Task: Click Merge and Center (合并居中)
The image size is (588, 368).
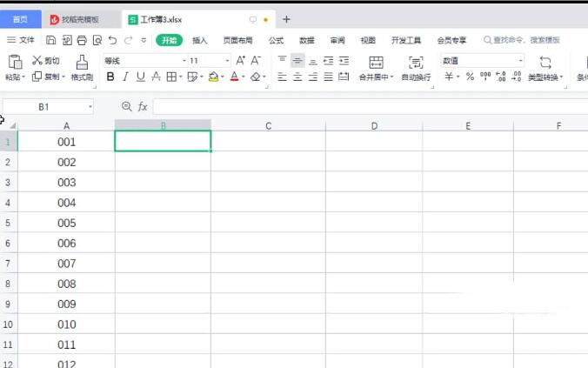Action: (x=376, y=68)
